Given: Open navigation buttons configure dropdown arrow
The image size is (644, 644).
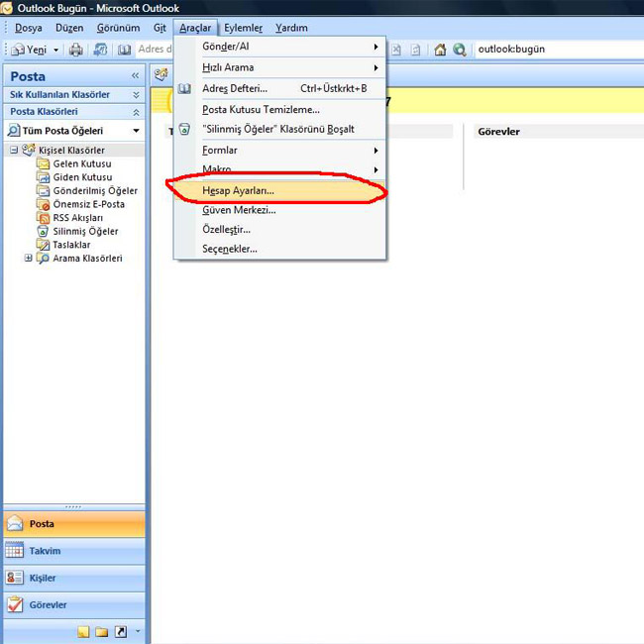Looking at the screenshot, I should (138, 631).
